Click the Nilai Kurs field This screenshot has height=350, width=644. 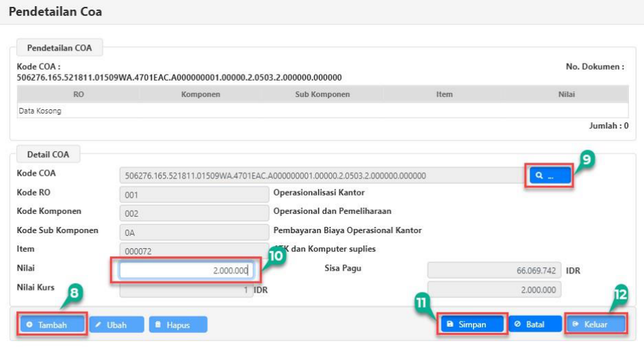[x=186, y=290]
